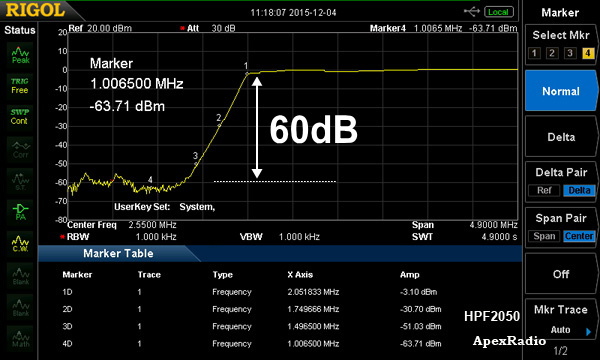Select marker number 2
The width and height of the screenshot is (600, 360).
[x=552, y=53]
